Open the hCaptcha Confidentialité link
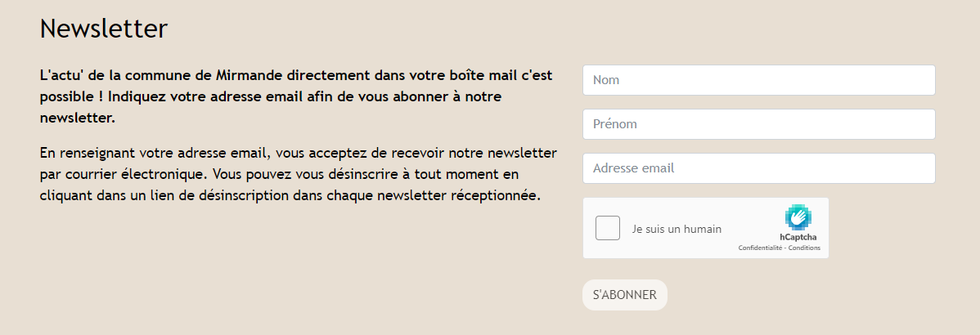 click(x=760, y=248)
